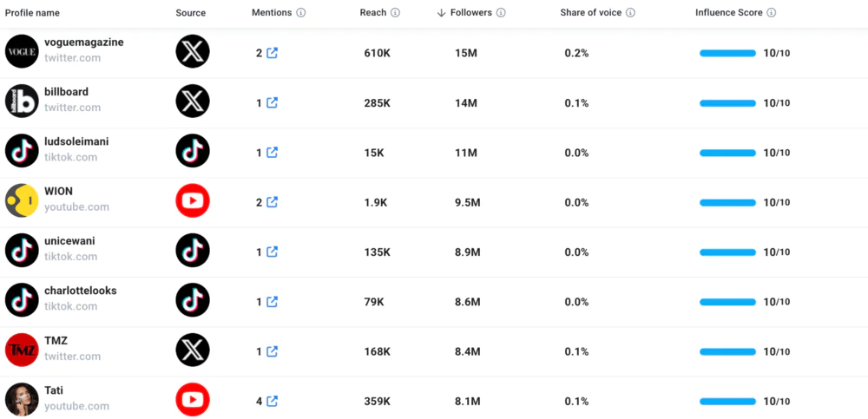Open the WION profile avatar

tap(22, 200)
